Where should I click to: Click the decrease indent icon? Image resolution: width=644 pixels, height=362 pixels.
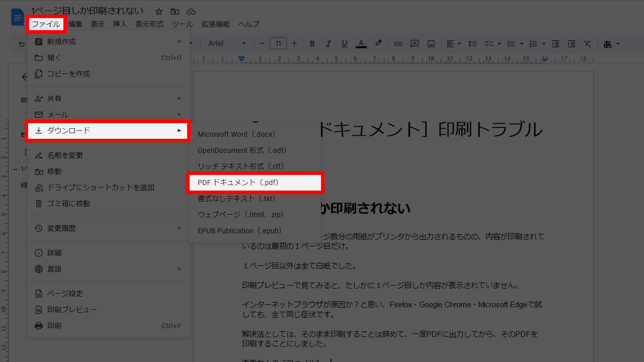pos(555,44)
